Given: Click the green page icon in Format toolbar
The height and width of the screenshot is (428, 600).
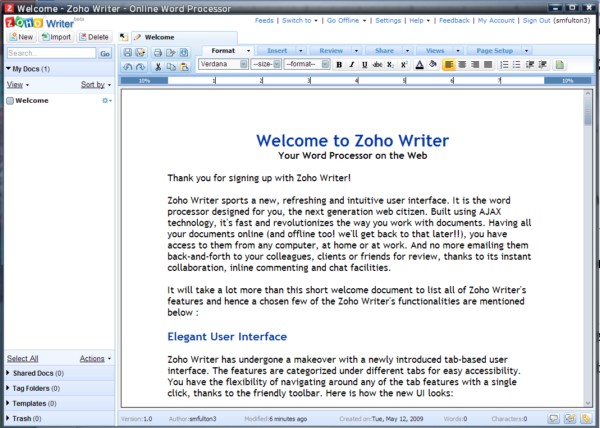Looking at the screenshot, I should (x=559, y=65).
